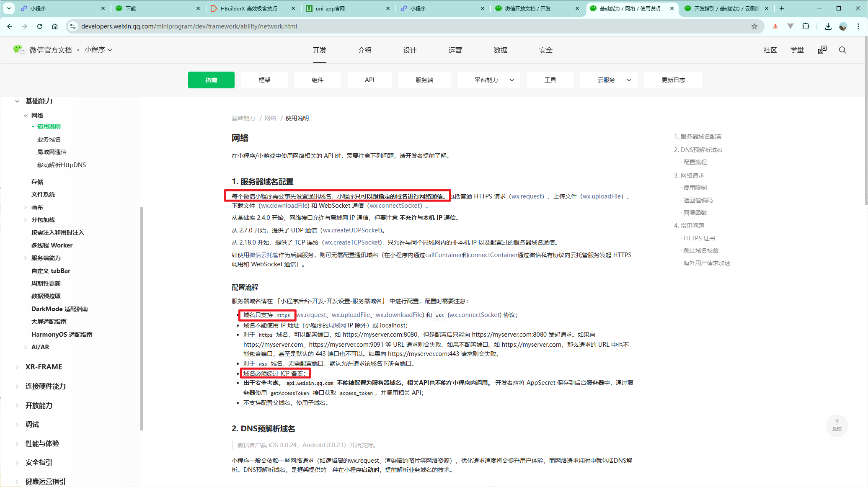This screenshot has width=868, height=487.
Task: Expand the 调试 section
Action: (x=17, y=424)
